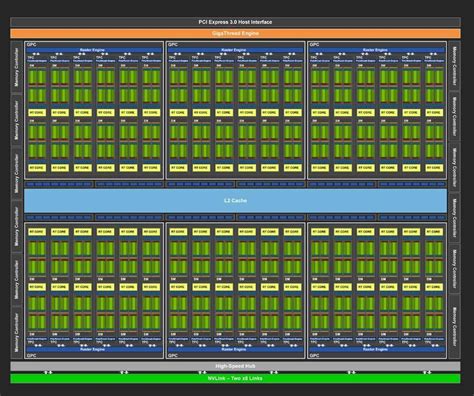Click the first arrow pair below High-Speed Hub

coord(48,372)
